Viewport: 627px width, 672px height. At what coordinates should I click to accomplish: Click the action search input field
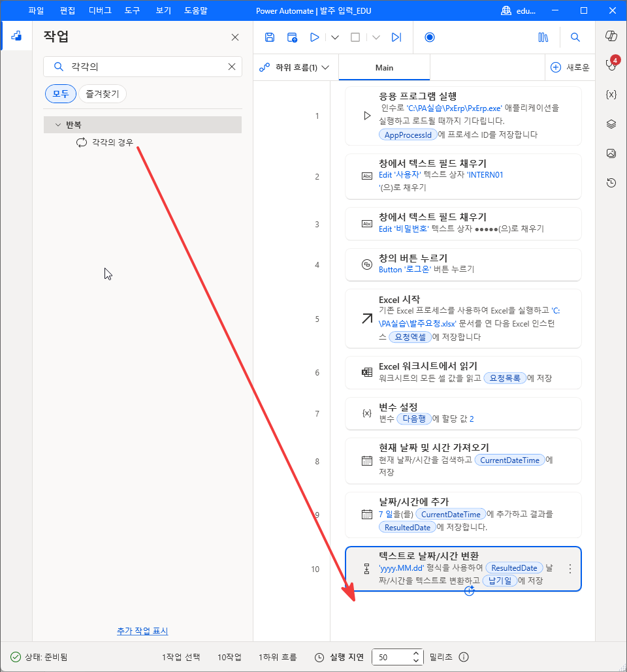[x=142, y=67]
